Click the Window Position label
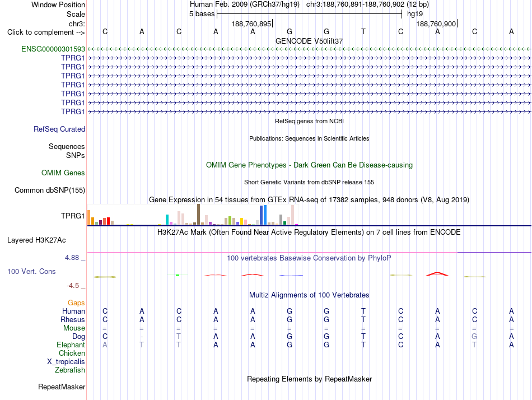Screen dimensions: 532x400 coord(58,4)
